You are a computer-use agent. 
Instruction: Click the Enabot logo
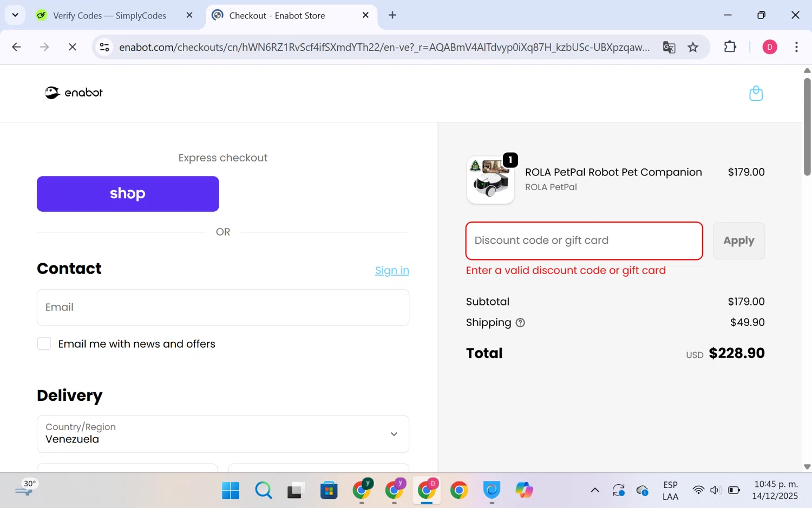[x=74, y=93]
